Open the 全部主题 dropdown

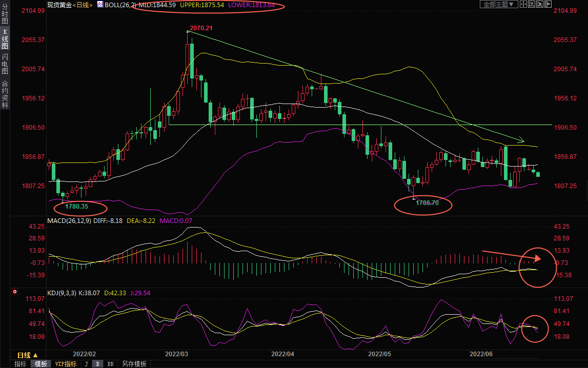[x=499, y=4]
